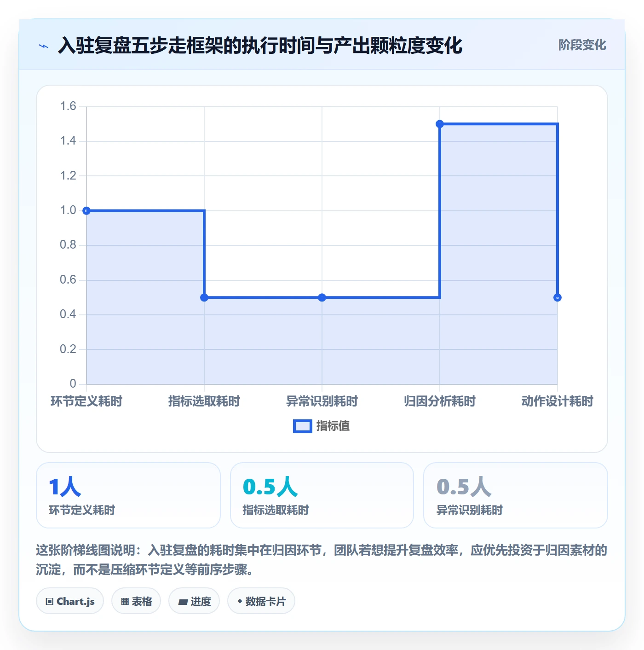Click the 进度 tag text
The width and height of the screenshot is (644, 650).
point(201,601)
